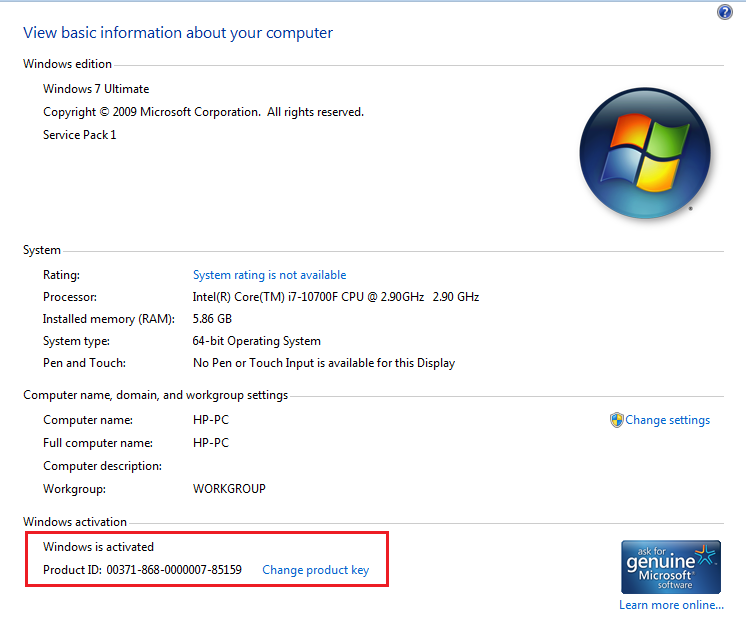This screenshot has height=623, width=746.
Task: Click Change product key link
Action: click(315, 570)
